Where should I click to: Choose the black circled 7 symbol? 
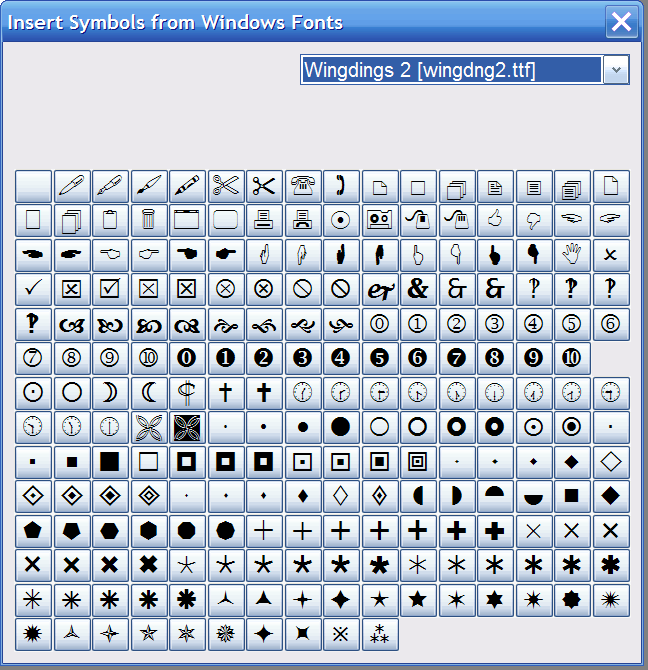click(x=456, y=358)
